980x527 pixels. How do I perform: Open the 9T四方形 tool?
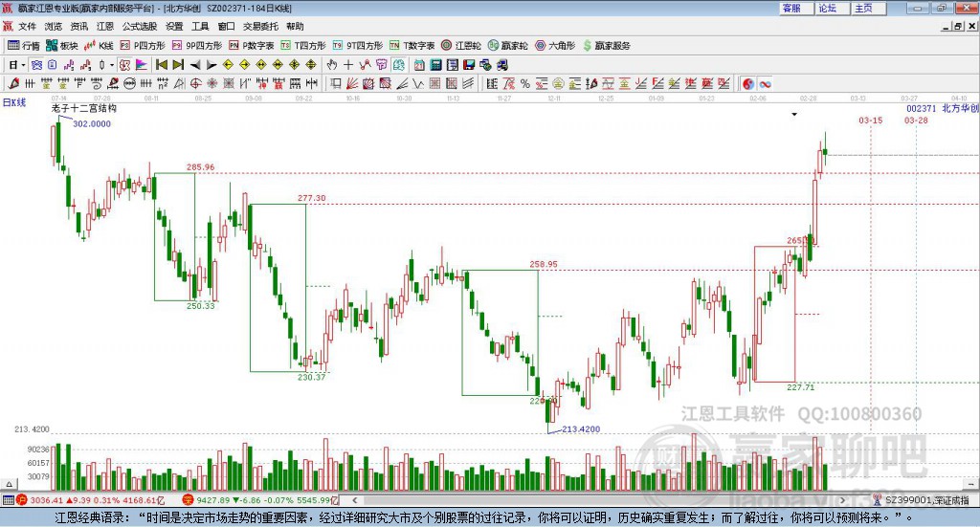[x=358, y=46]
